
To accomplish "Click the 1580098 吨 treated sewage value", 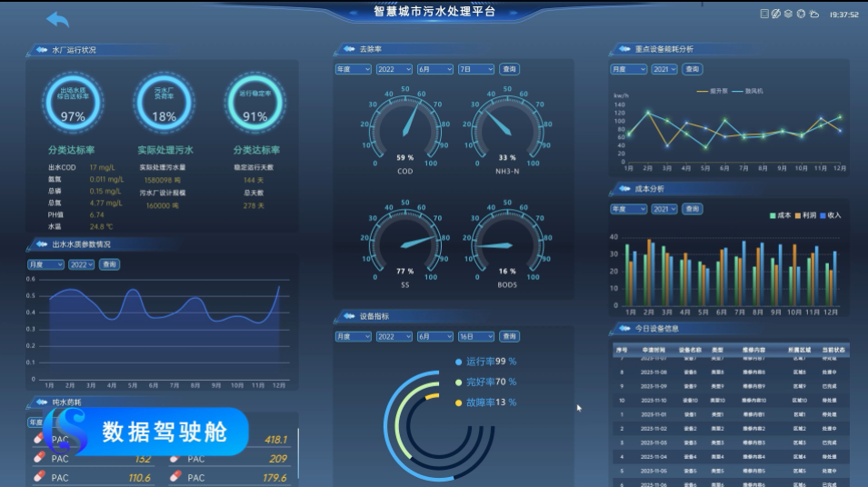I will (162, 180).
